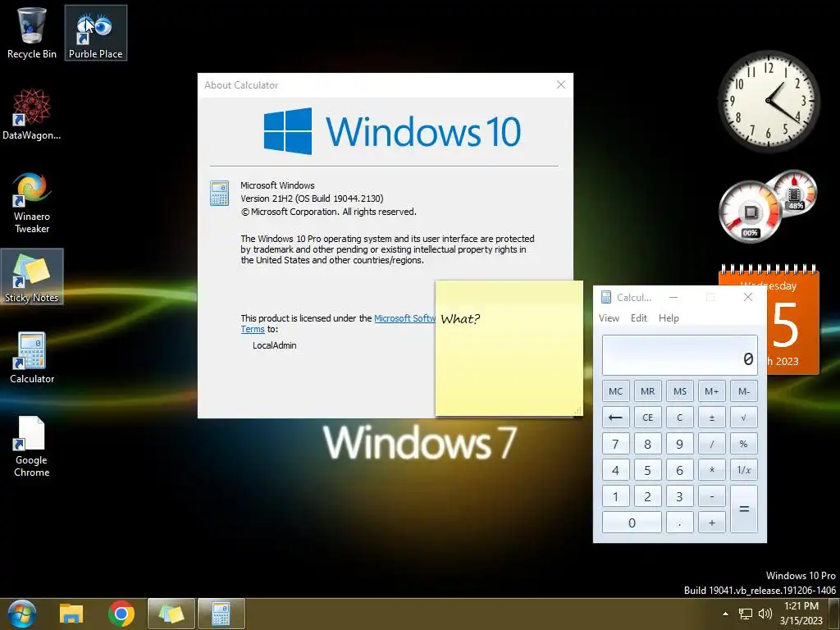Close the About Calculator dialog
840x630 pixels.
coord(561,84)
